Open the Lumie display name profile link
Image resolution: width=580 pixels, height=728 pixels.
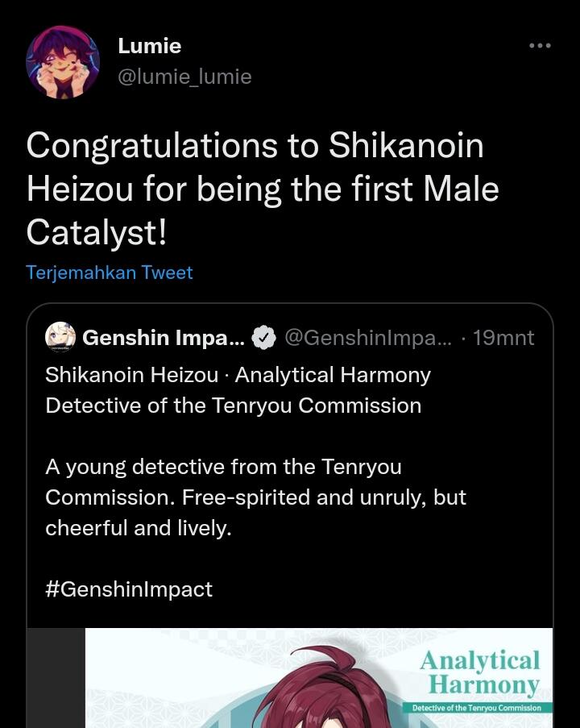(149, 46)
